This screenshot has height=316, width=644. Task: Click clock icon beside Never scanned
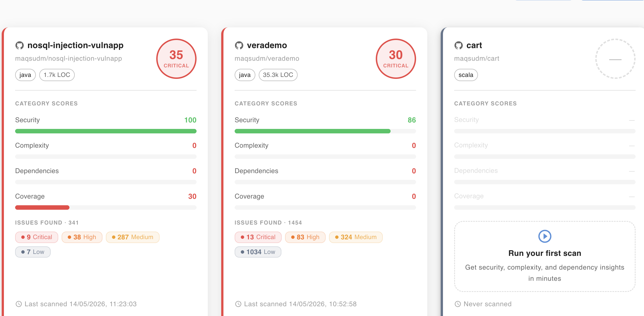(x=458, y=304)
